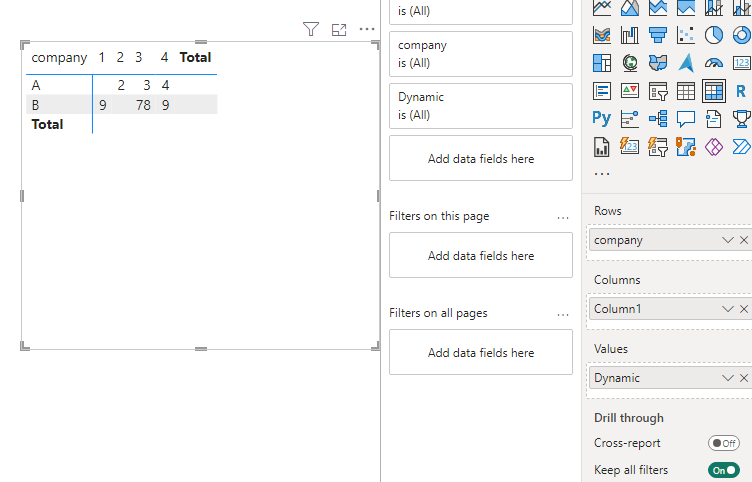752x482 pixels.
Task: Select the Key influencers visual
Action: pyautogui.click(x=630, y=118)
